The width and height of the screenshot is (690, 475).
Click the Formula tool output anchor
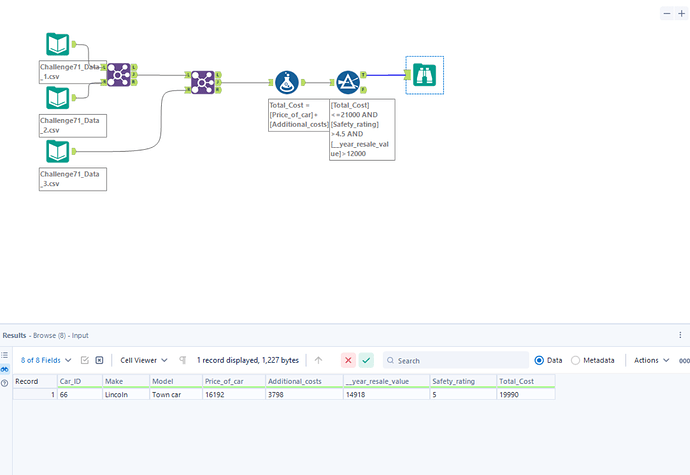pyautogui.click(x=303, y=82)
